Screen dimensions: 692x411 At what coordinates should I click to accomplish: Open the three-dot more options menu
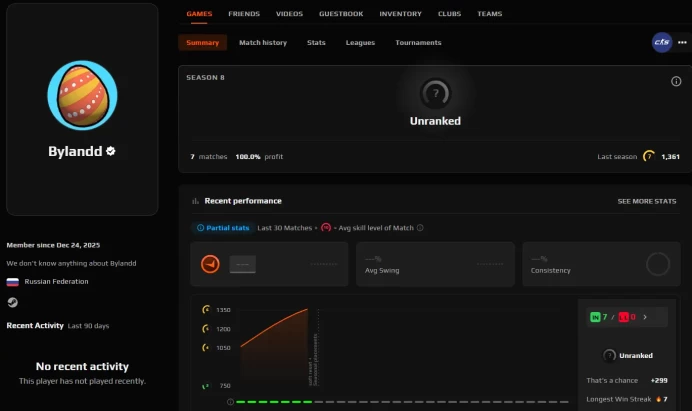[682, 42]
